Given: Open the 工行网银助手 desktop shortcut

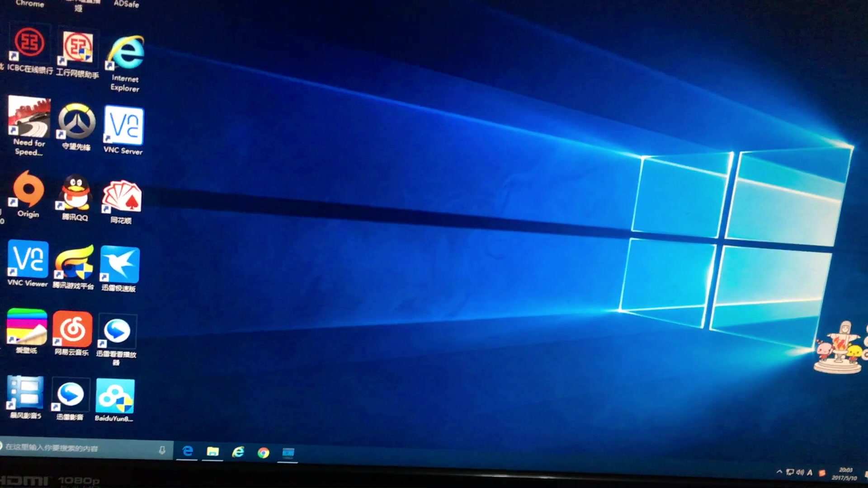Looking at the screenshot, I should click(x=77, y=53).
